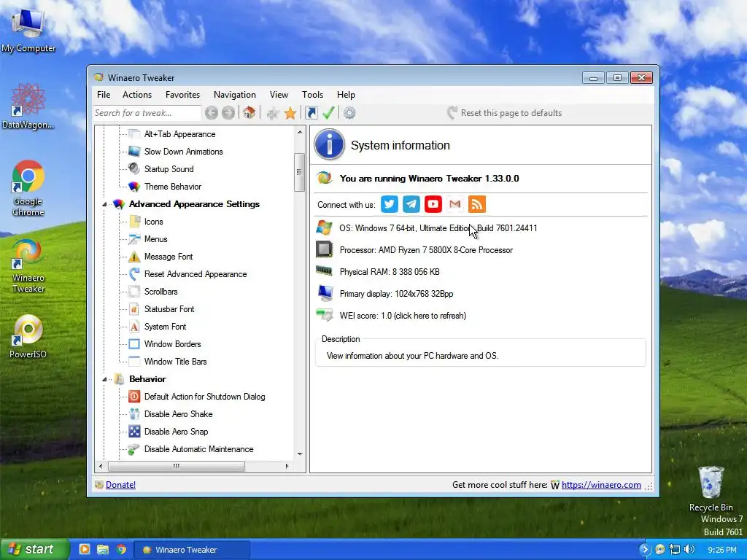The height and width of the screenshot is (560, 747).
Task: Click the Back navigation arrow in toolbar
Action: [212, 113]
